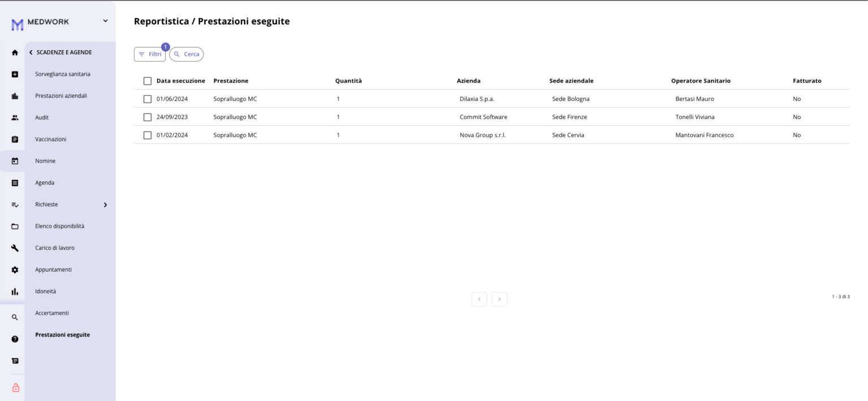Click the red lock icon
This screenshot has height=401, width=868.
click(15, 387)
